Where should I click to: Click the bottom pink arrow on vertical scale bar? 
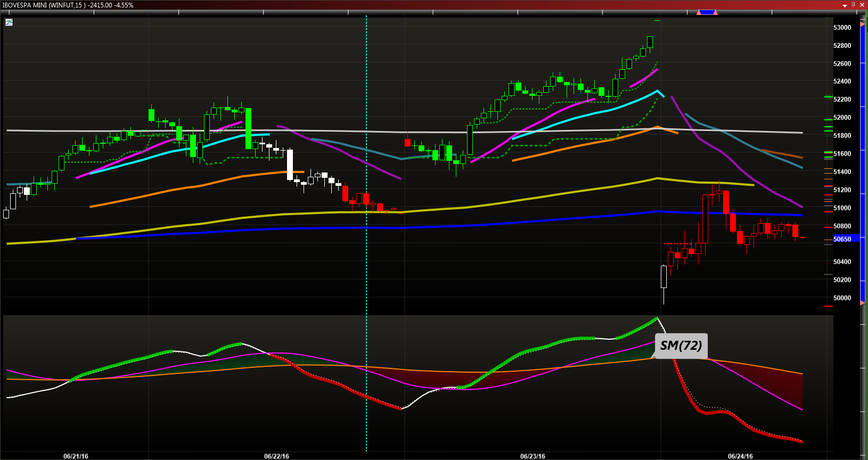click(x=863, y=302)
